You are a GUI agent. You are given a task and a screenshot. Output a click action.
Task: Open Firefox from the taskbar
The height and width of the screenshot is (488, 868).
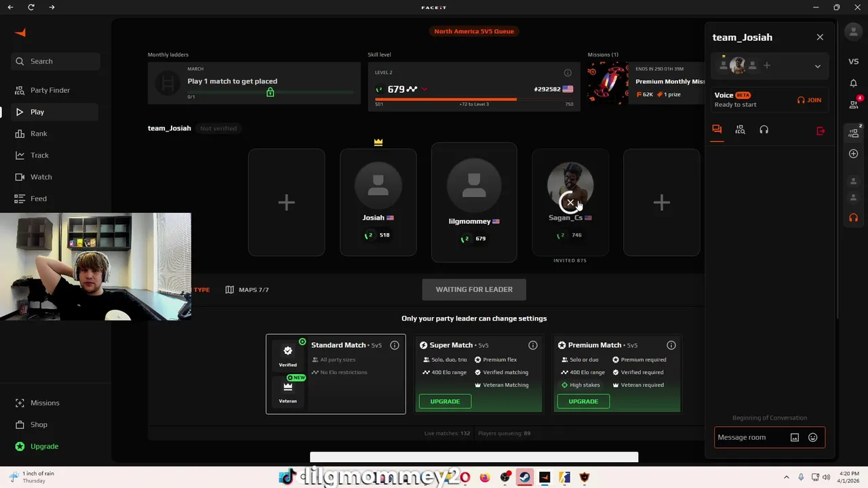[x=485, y=477]
